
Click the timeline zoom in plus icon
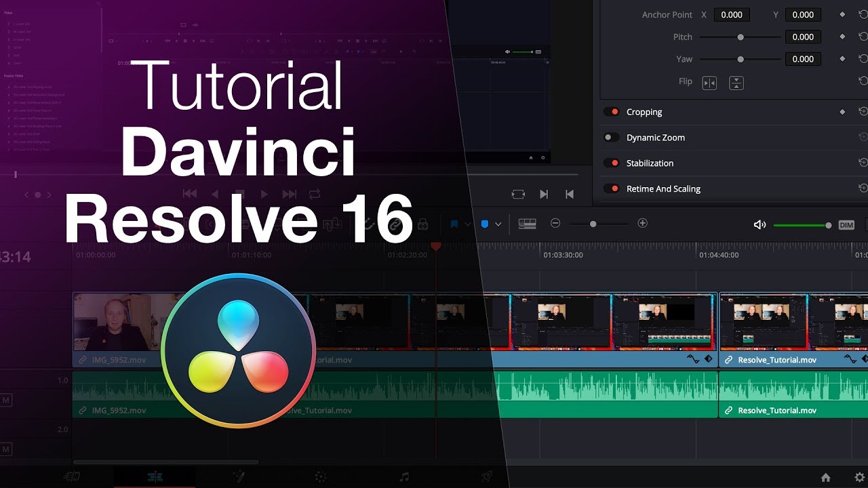tap(643, 223)
